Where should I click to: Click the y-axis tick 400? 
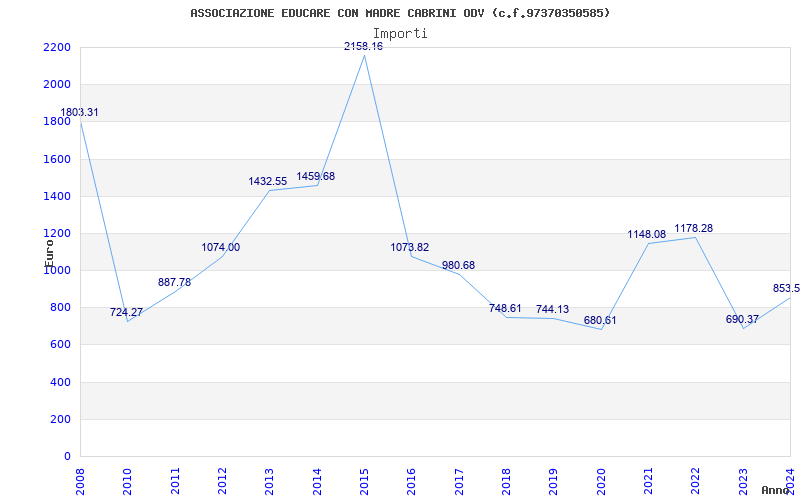tap(61, 382)
